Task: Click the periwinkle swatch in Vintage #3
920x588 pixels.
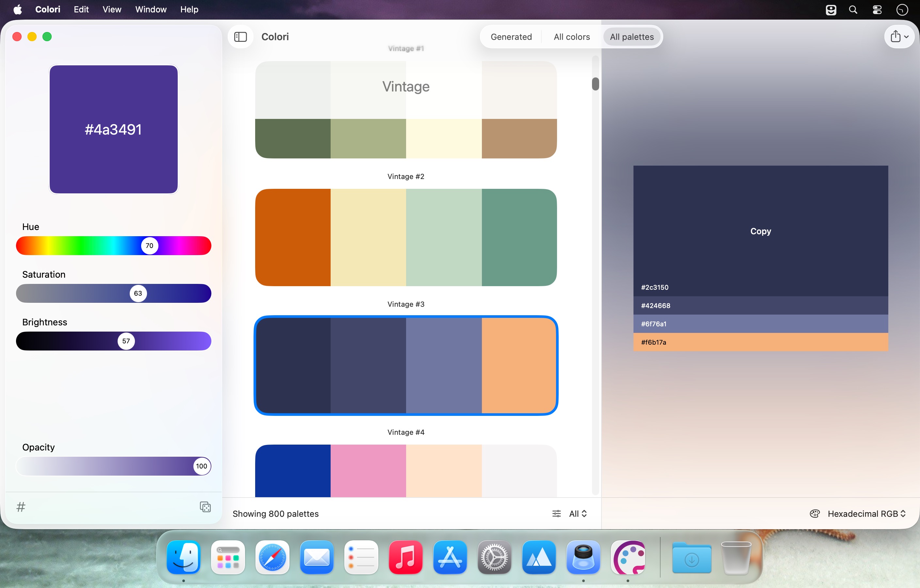Action: tap(444, 365)
